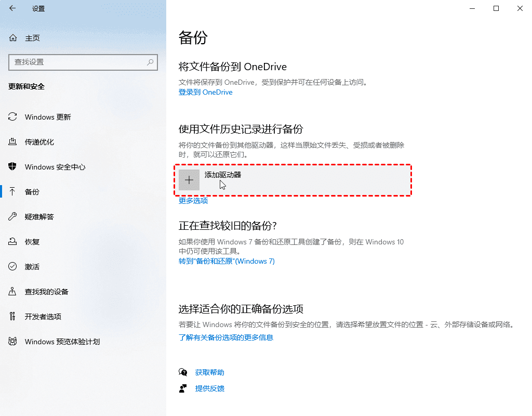
Task: Click the 登录到 OneDrive link
Action: [205, 92]
